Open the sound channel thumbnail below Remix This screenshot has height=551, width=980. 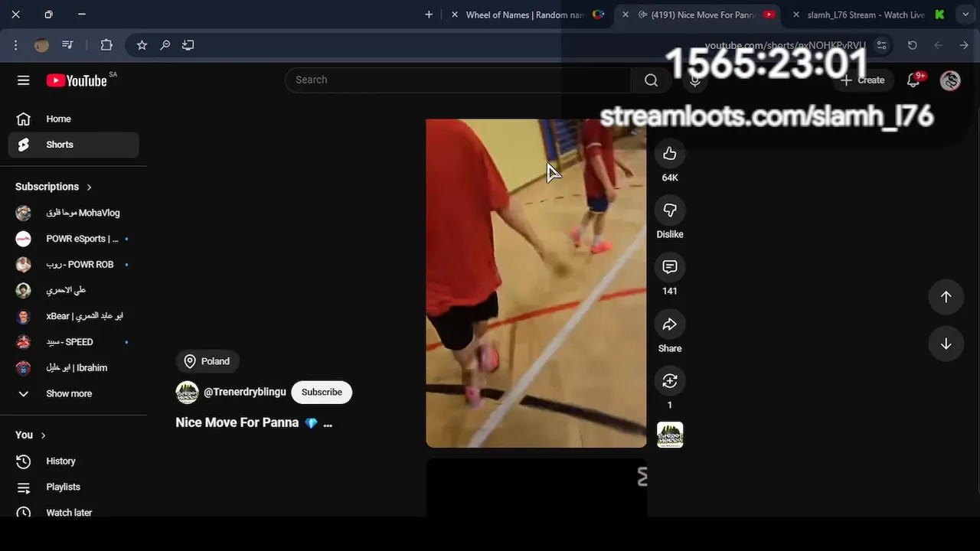(670, 435)
